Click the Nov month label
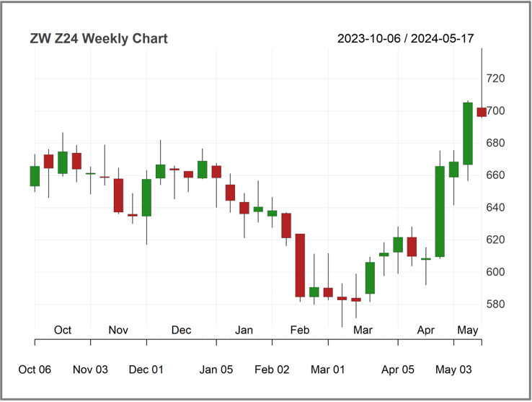Viewport: 532px width, 402px height. click(118, 330)
